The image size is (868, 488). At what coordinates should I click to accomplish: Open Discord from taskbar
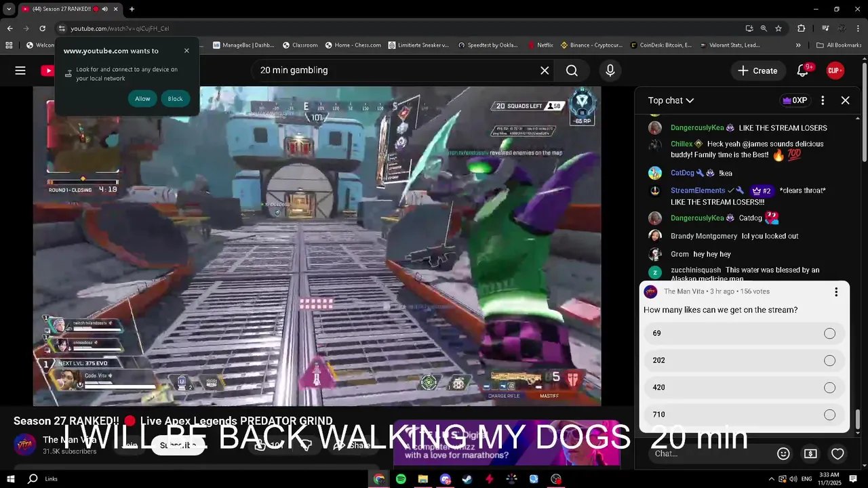(x=445, y=479)
